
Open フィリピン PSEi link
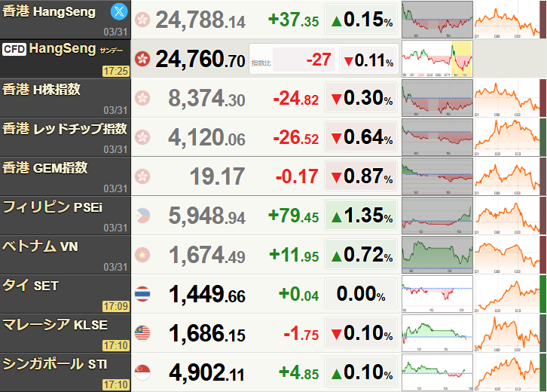tap(53, 207)
